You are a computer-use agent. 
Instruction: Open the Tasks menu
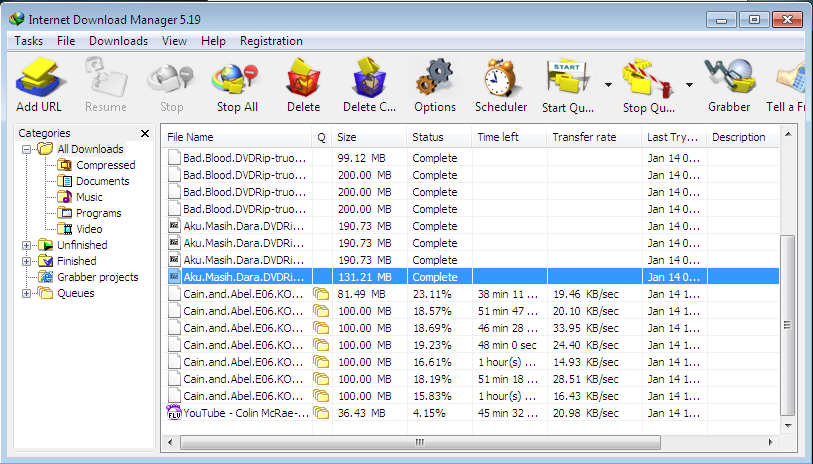(x=29, y=41)
